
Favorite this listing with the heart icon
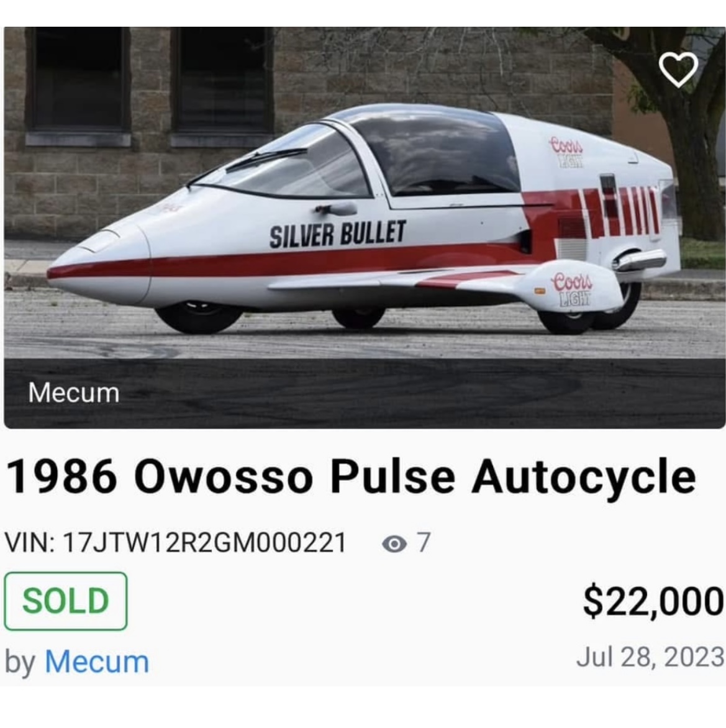pyautogui.click(x=678, y=69)
